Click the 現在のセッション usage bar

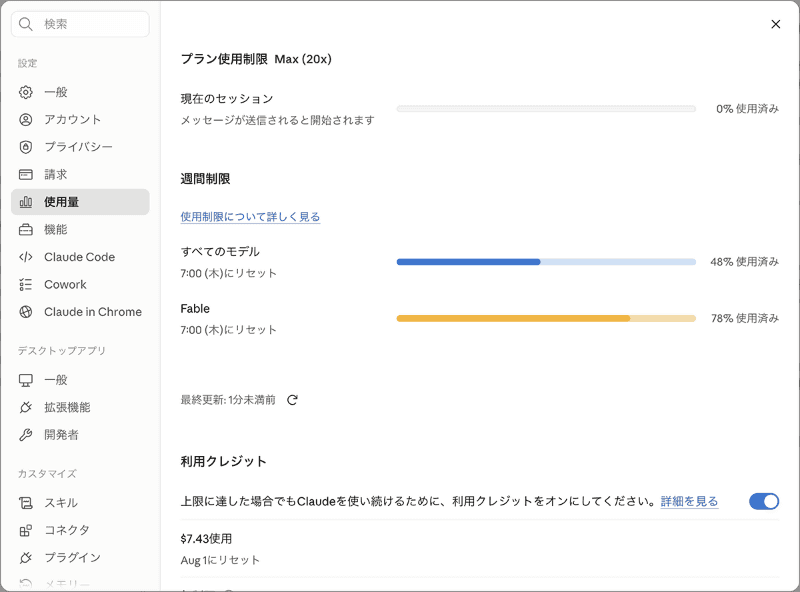coord(546,109)
